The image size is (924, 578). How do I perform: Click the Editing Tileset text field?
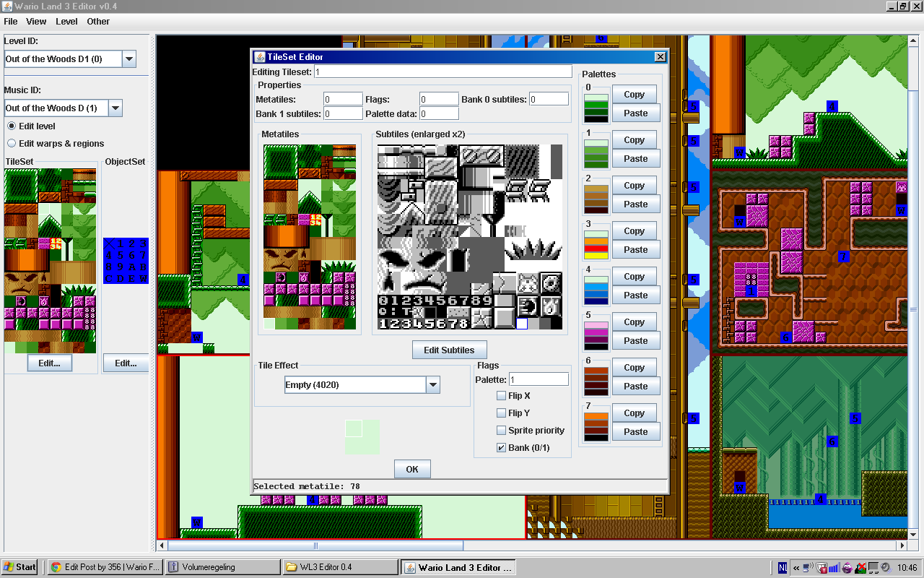[443, 72]
